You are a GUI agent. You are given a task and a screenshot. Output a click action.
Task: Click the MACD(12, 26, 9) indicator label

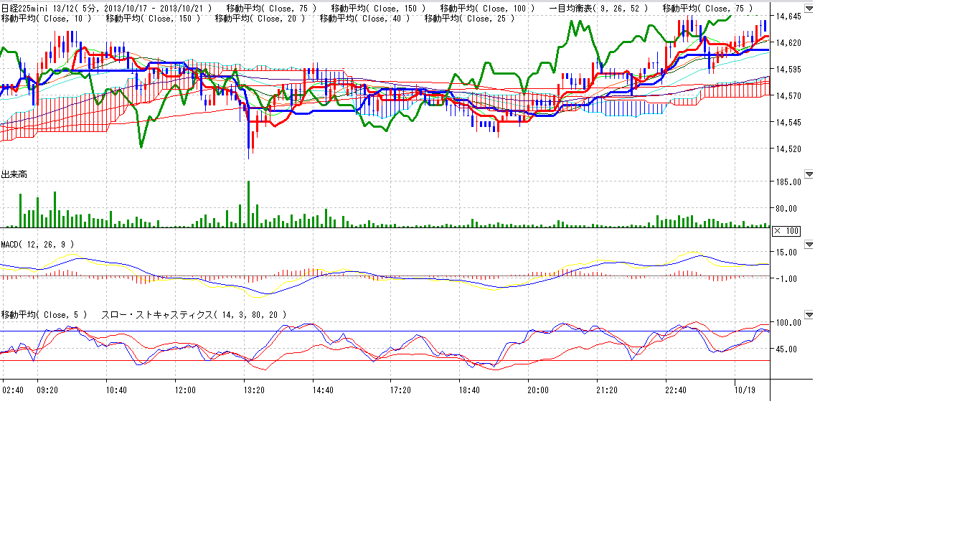37,245
